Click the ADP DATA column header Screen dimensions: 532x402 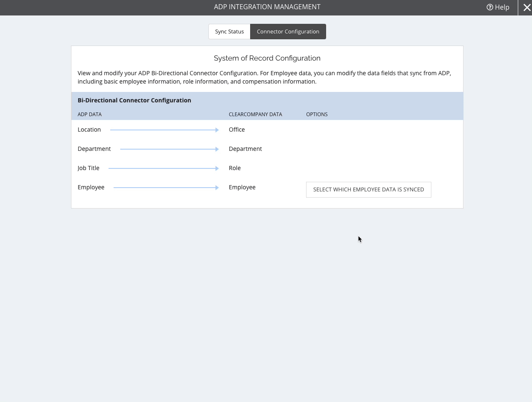[x=90, y=114]
